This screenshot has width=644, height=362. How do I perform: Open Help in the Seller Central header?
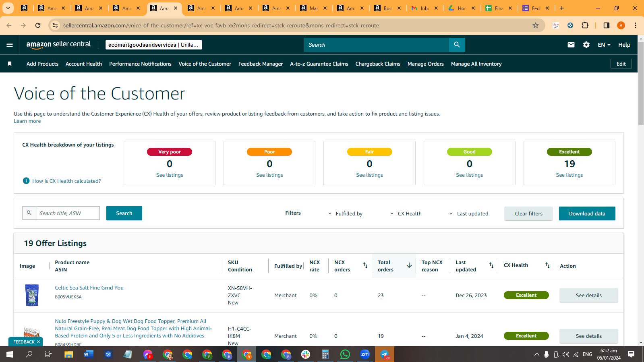(x=624, y=45)
